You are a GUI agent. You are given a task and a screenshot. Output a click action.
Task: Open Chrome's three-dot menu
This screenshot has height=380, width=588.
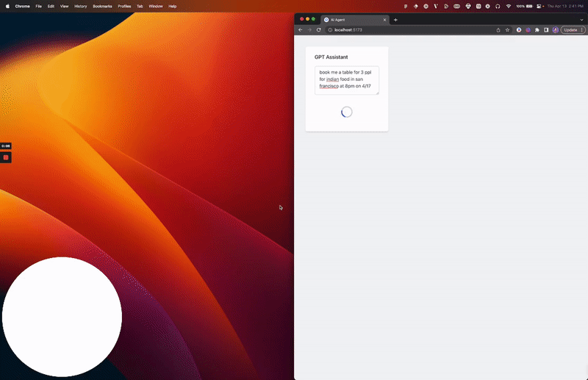coord(581,29)
